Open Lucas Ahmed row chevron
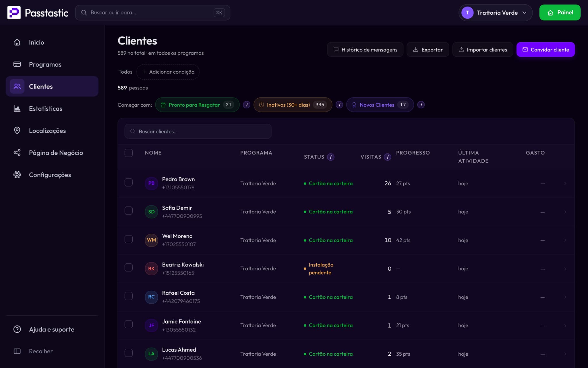Image resolution: width=588 pixels, height=368 pixels. [565, 354]
